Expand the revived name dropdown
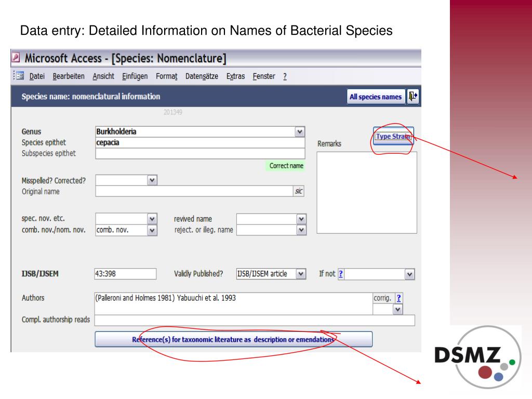This screenshot has height=399, width=532. 301,219
